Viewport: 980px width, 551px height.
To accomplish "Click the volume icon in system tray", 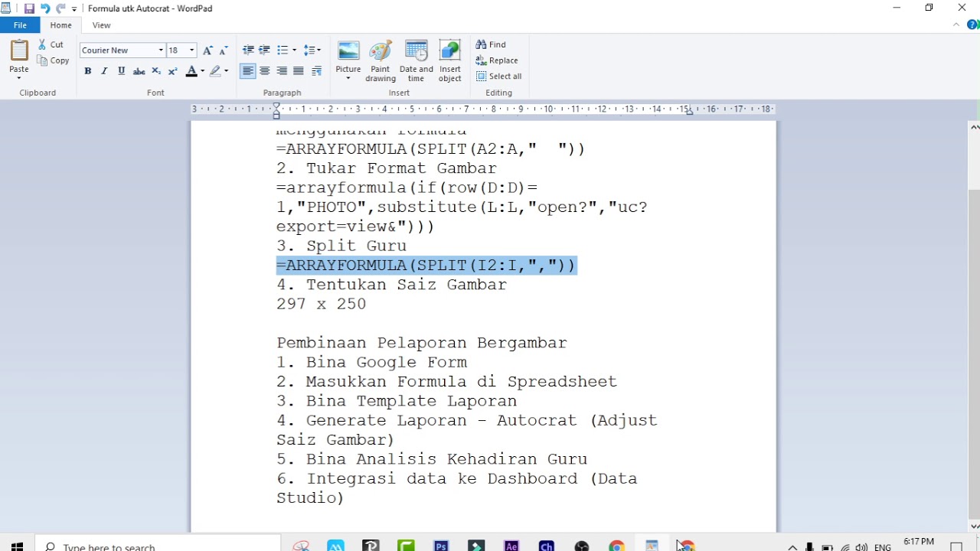I will [x=862, y=547].
